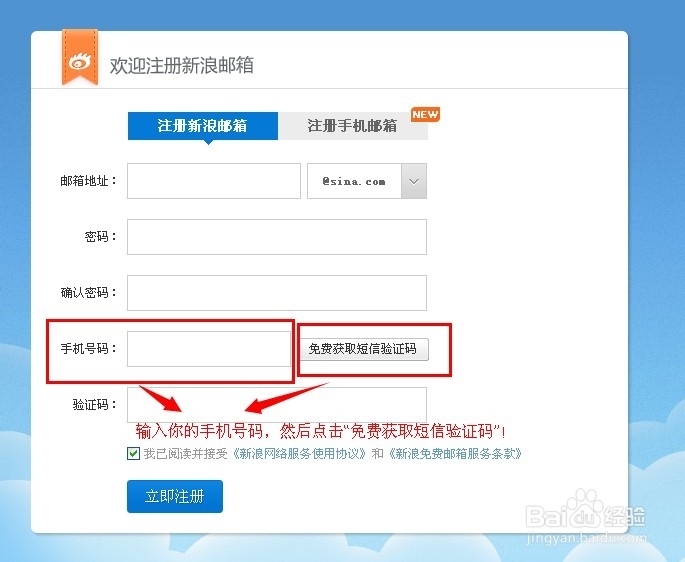The image size is (685, 562).
Task: Uncheck the agreement 我已阅读并接受 checkbox
Action: [x=133, y=454]
